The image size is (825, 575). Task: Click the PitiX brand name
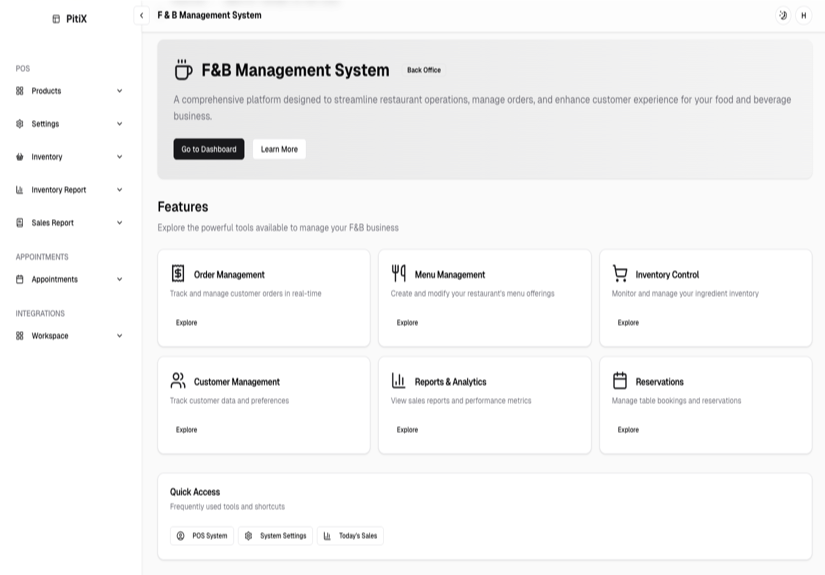[76, 19]
